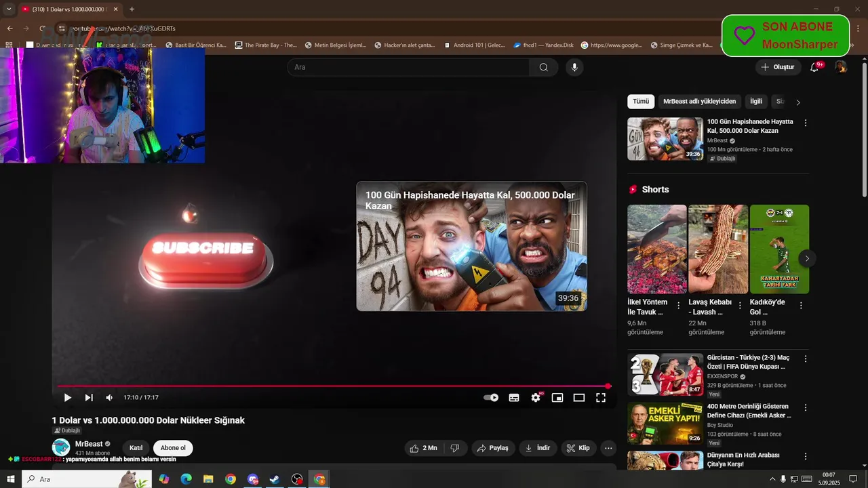The width and height of the screenshot is (868, 488).
Task: Open Microsoft Edge from taskbar
Action: point(186,479)
